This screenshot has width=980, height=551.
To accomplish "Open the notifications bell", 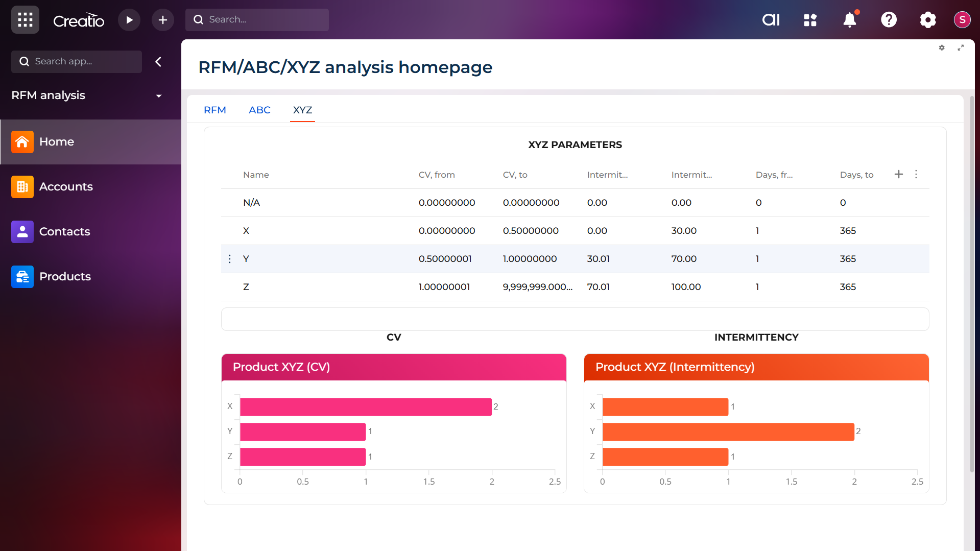I will point(849,20).
